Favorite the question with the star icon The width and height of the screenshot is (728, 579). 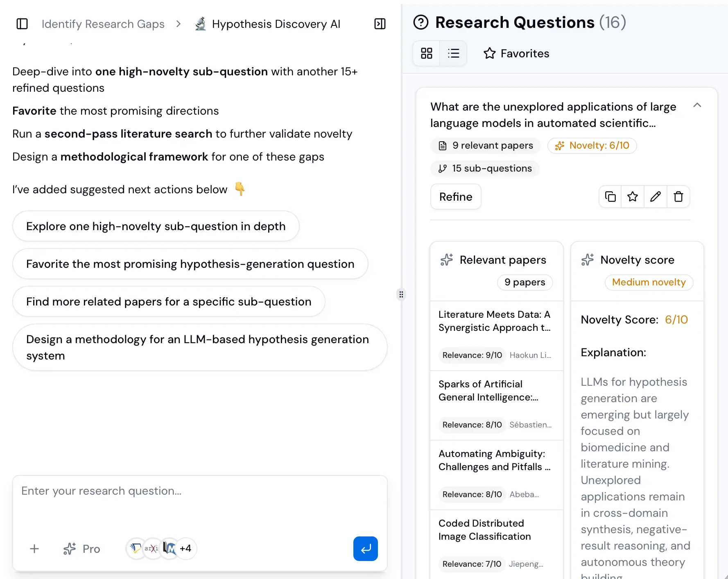(x=633, y=197)
